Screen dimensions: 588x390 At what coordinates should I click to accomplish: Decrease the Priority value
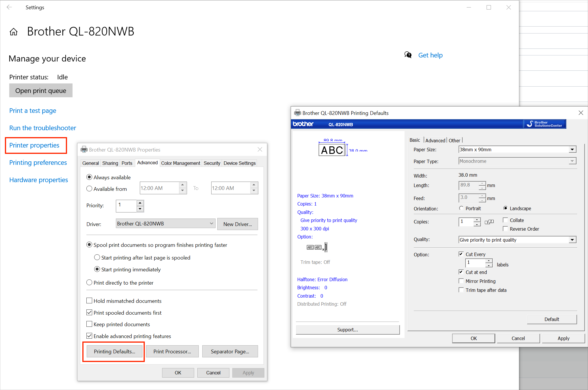(140, 209)
